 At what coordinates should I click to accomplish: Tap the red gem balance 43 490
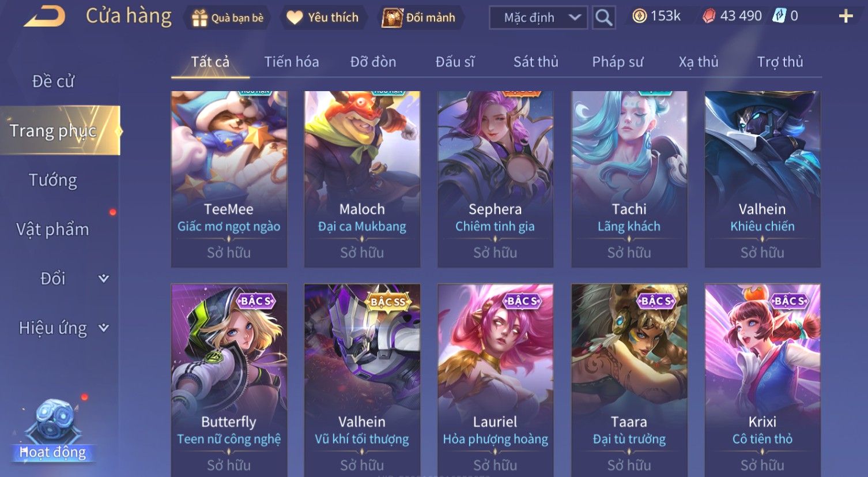[x=732, y=16]
